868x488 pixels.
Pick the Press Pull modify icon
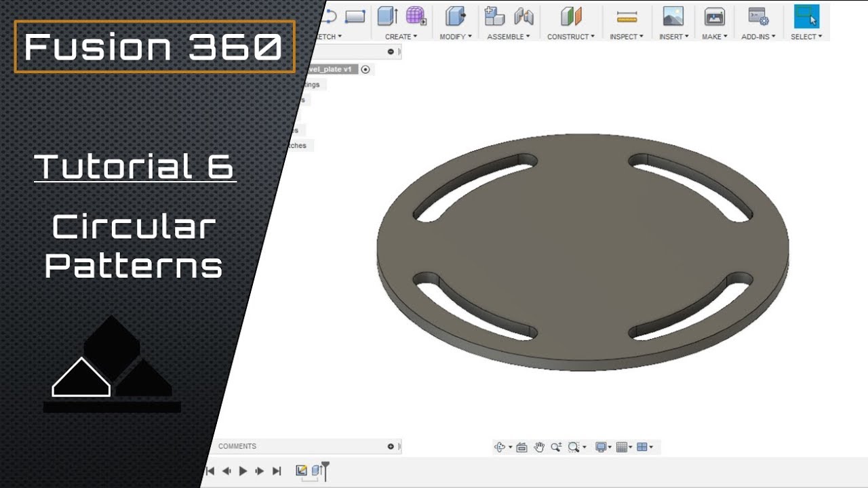455,16
